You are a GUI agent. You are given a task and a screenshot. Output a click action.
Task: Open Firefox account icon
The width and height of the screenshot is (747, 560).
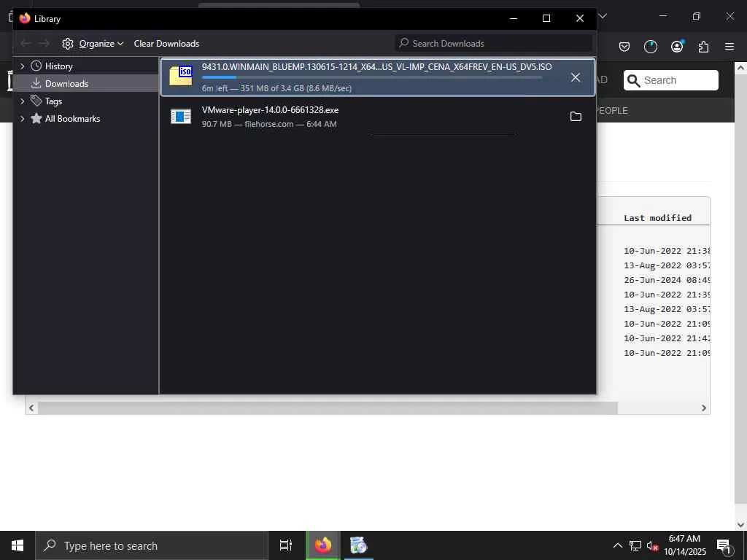click(x=677, y=46)
